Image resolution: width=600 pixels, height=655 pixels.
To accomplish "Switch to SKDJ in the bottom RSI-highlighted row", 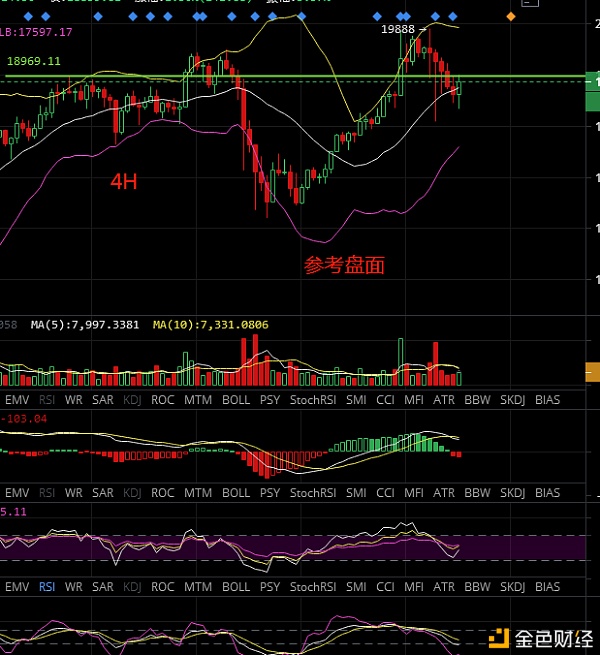I will click(x=513, y=587).
